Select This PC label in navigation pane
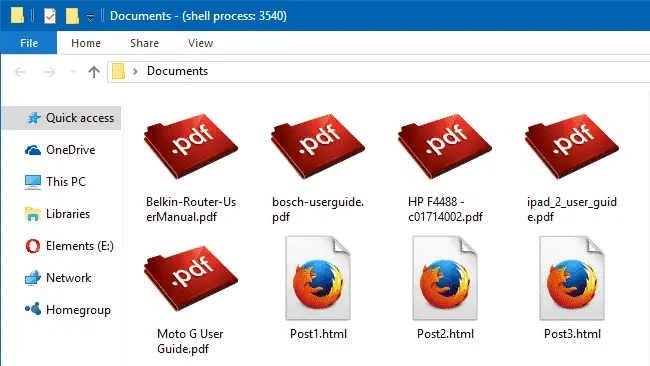Viewport: 650px width, 366px height. coord(66,182)
